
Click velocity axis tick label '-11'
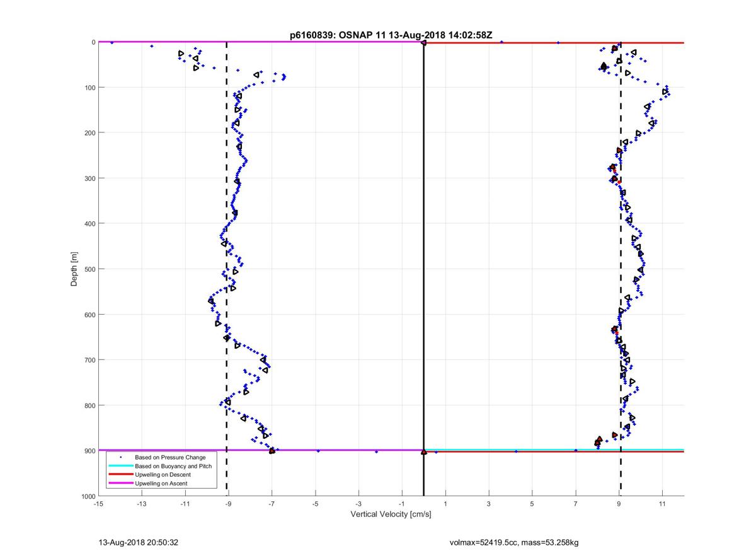pos(185,504)
